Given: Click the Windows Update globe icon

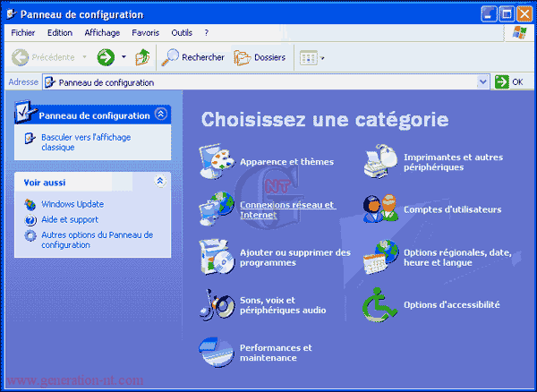Looking at the screenshot, I should (x=30, y=204).
